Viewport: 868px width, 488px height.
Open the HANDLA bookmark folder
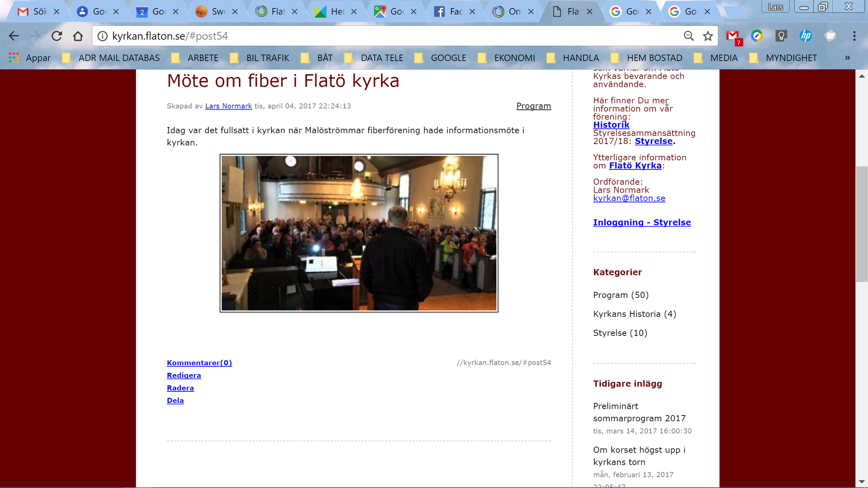tap(573, 58)
